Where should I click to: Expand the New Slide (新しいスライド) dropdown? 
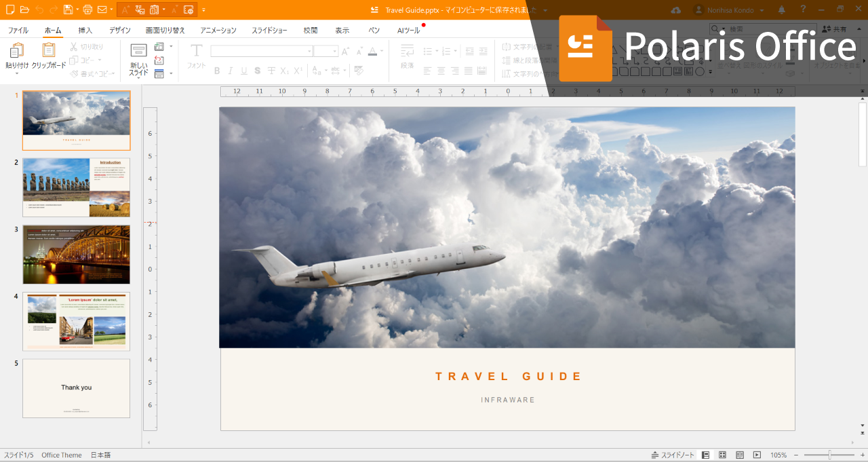(x=138, y=79)
